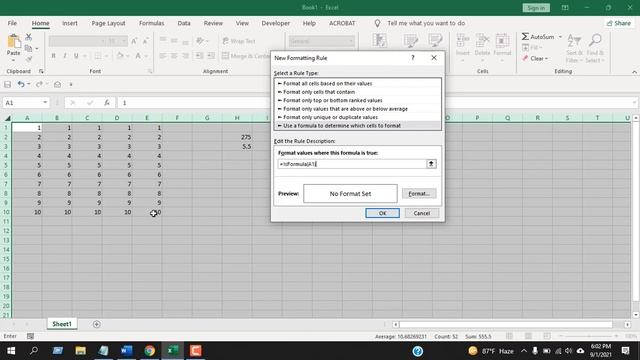Viewport: 640px width, 360px height.
Task: Click the collapse range button beside formula box
Action: tap(431, 164)
